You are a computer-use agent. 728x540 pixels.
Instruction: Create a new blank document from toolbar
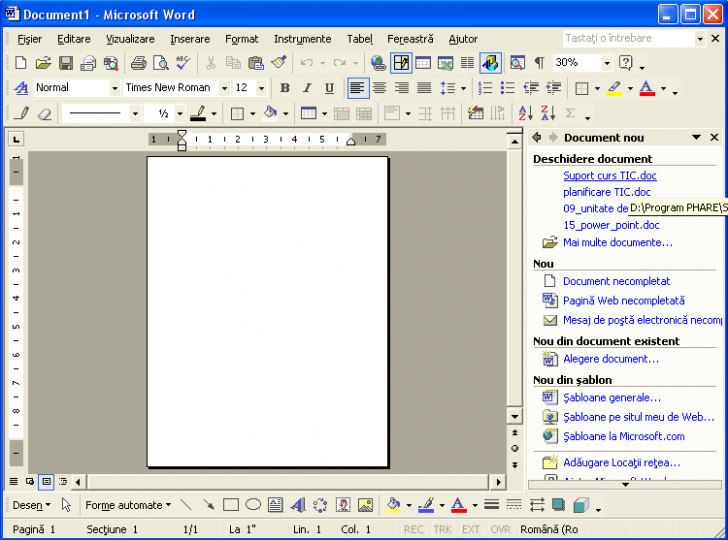[20, 63]
